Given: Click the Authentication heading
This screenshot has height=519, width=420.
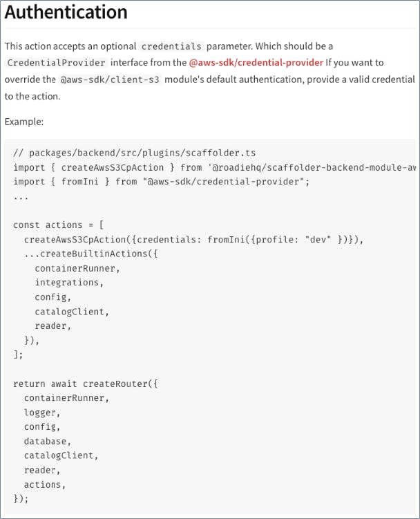Looking at the screenshot, I should point(66,12).
